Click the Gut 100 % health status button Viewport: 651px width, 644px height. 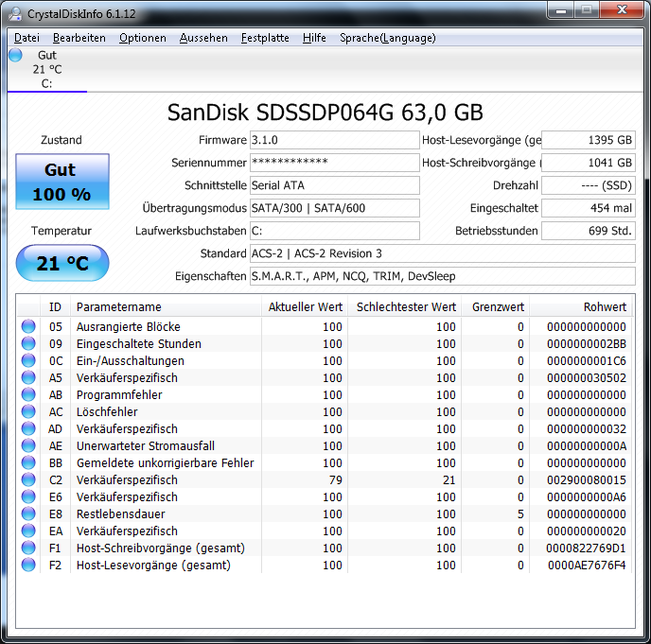[62, 182]
